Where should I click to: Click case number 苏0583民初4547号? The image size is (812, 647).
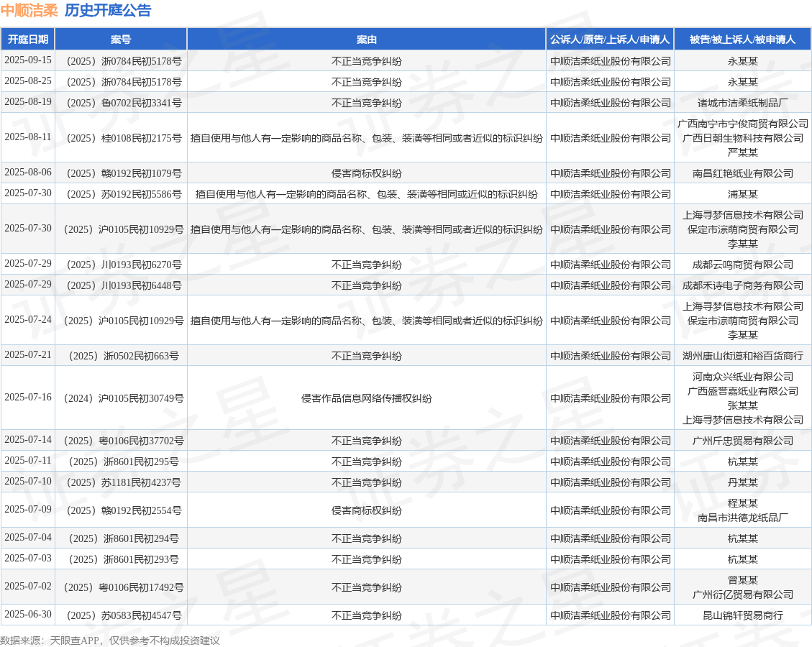(124, 615)
